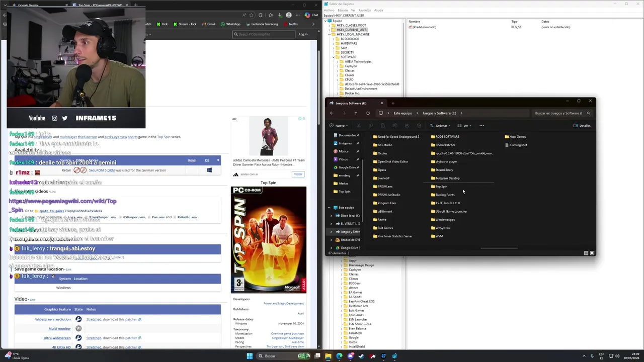Open the Top Spin folder in File Explorer
This screenshot has height=362, width=644.
(x=439, y=187)
